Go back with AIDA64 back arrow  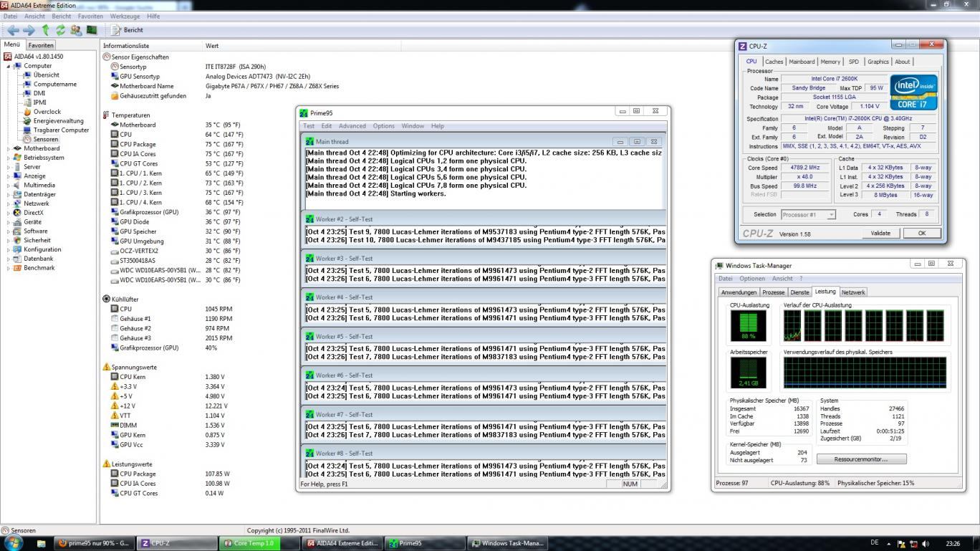(13, 30)
